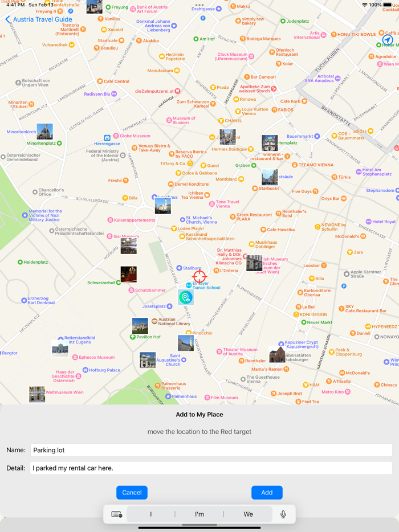399x532 pixels.
Task: Tap the Metro Kino marker icon
Action: coord(348,391)
